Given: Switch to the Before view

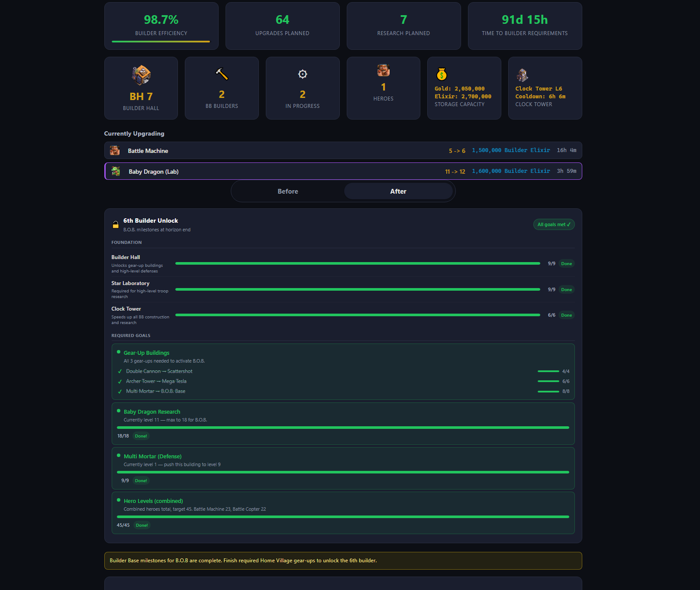Looking at the screenshot, I should (x=288, y=191).
